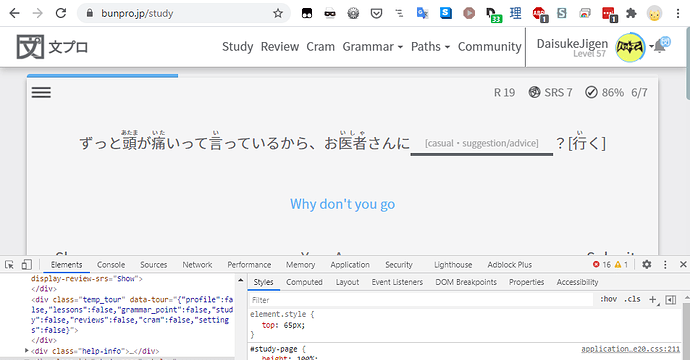This screenshot has height=360, width=690.
Task: Reload the bunpro.jp page
Action: tap(61, 13)
